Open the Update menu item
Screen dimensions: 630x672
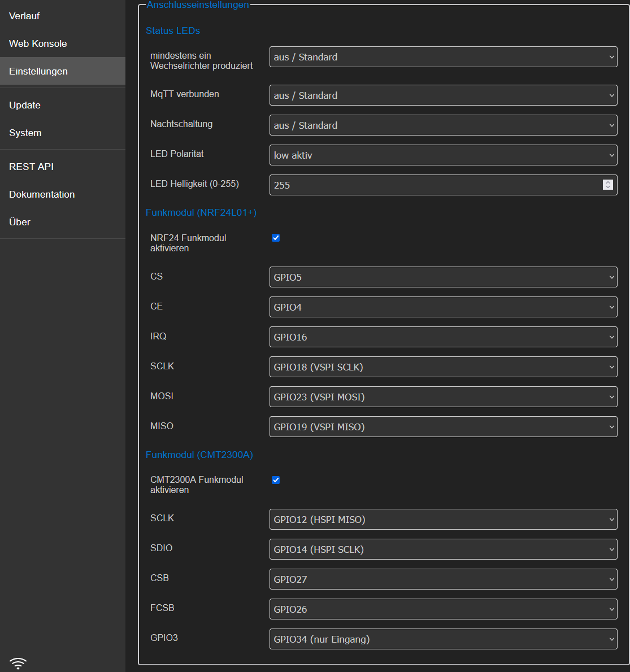pyautogui.click(x=25, y=105)
